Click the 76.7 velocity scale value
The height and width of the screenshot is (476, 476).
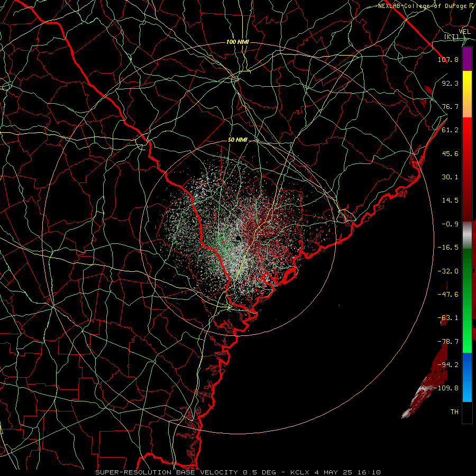tap(450, 106)
